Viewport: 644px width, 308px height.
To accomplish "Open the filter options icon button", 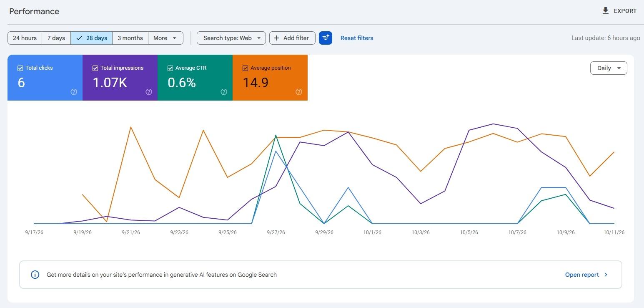I will [x=326, y=38].
